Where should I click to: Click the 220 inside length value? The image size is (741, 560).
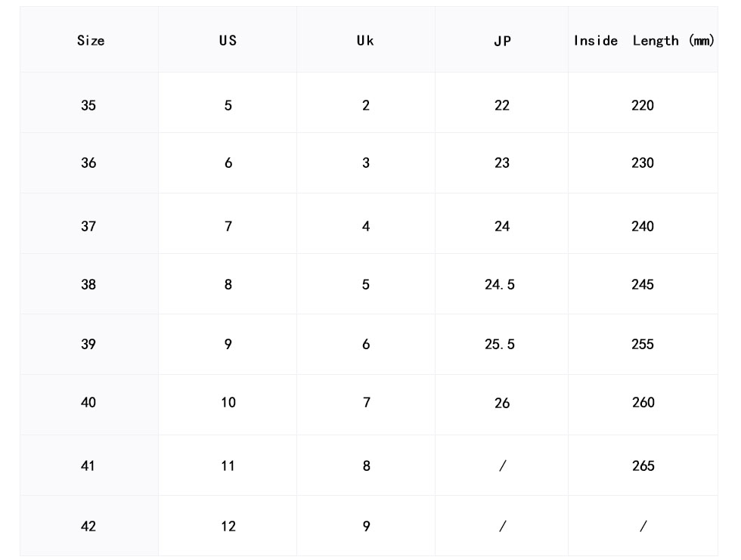coord(643,106)
